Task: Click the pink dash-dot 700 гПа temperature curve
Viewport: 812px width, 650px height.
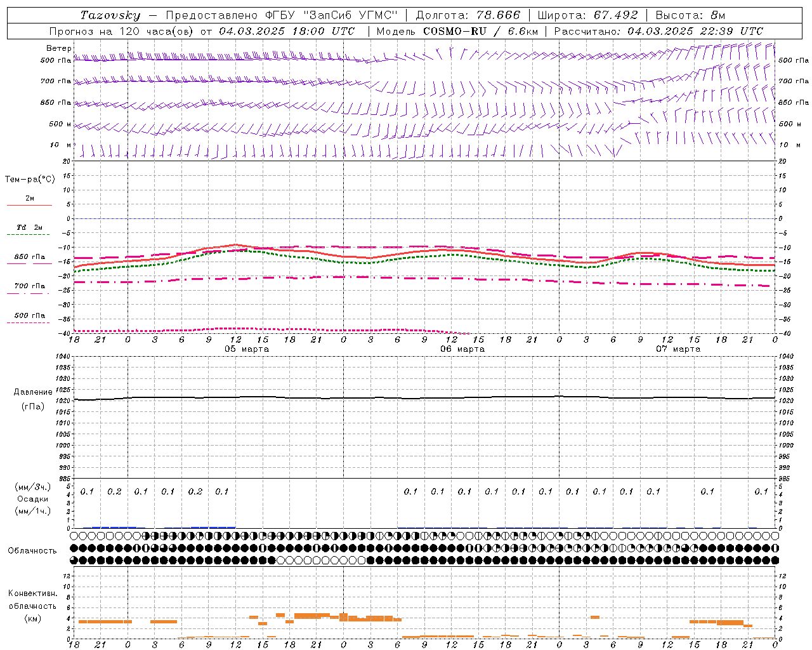Action: [x=424, y=278]
